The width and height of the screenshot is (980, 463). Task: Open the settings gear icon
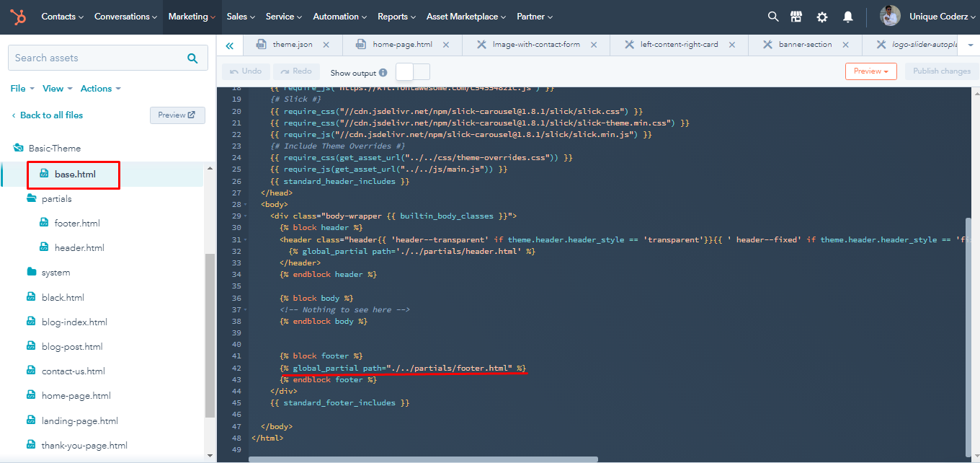pyautogui.click(x=822, y=17)
